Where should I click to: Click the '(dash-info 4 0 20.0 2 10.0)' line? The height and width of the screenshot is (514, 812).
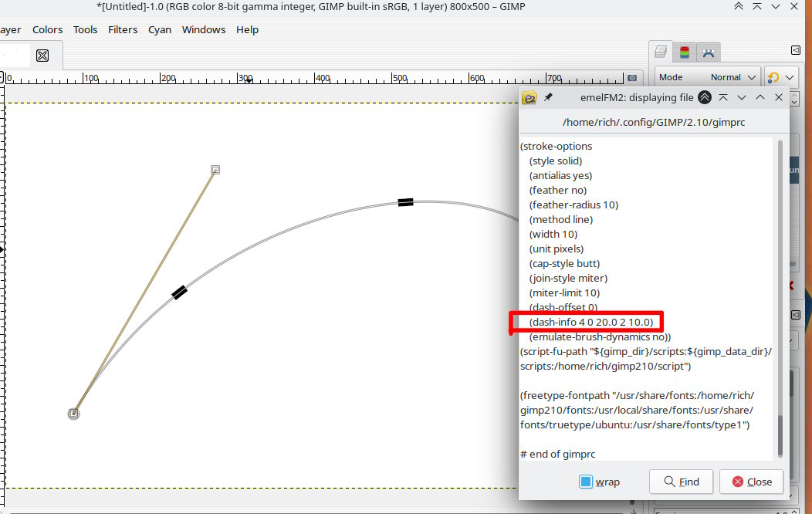click(x=591, y=322)
